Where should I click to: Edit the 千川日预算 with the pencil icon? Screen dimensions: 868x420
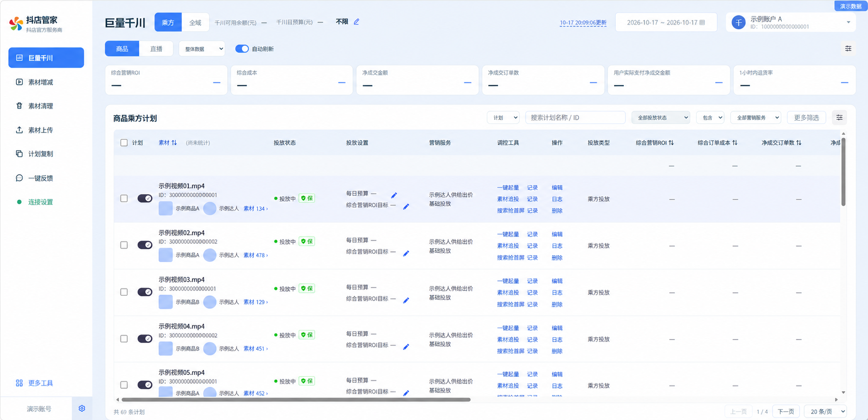pos(356,22)
